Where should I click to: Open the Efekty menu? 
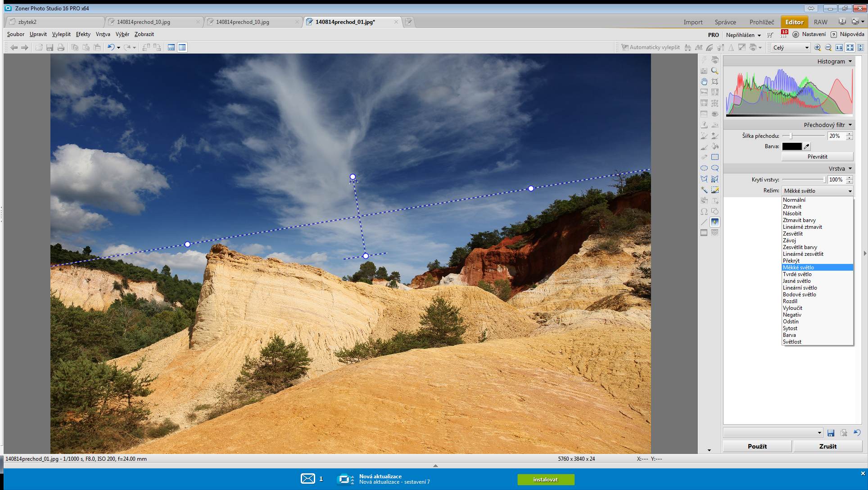click(x=83, y=34)
